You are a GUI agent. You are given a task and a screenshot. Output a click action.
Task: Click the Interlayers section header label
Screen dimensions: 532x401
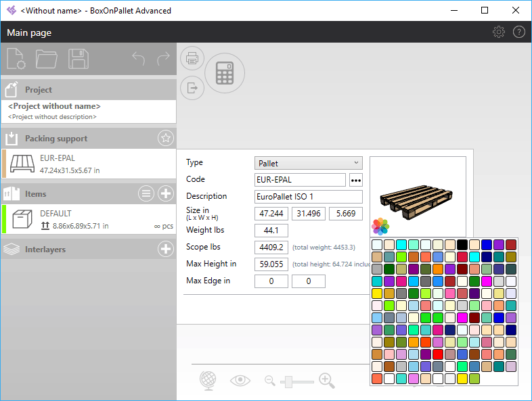[45, 250]
